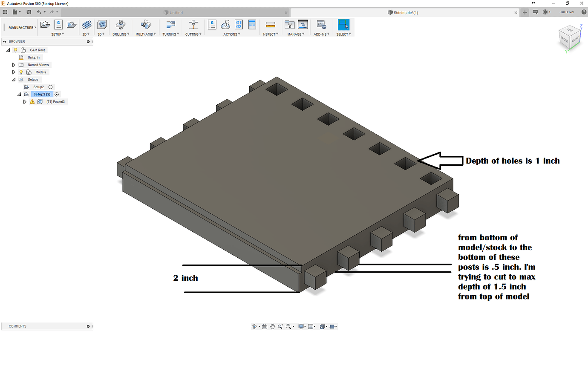Activate the Setup2 radio circle

[x=50, y=86]
